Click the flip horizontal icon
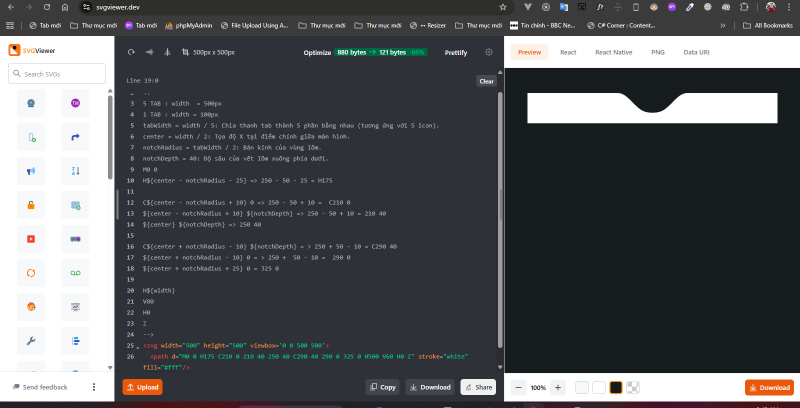The image size is (800, 408). [x=150, y=52]
